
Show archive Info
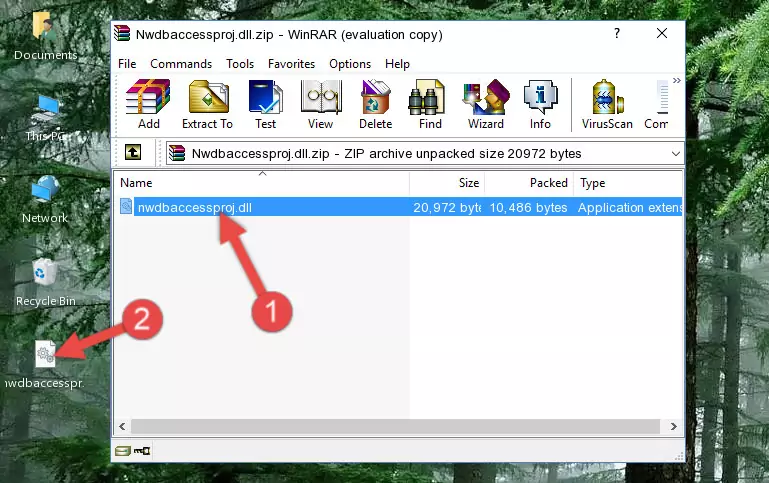(540, 104)
